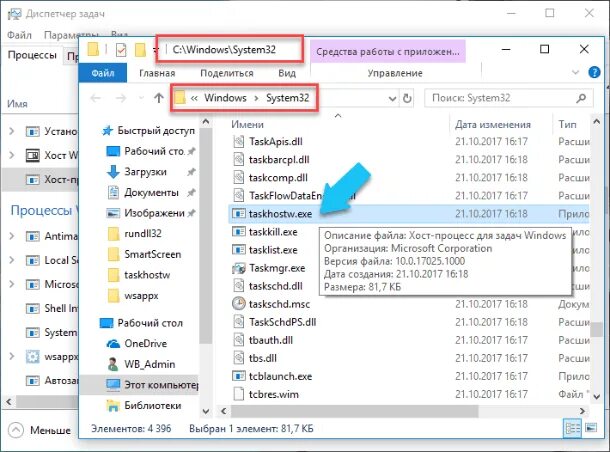This screenshot has height=452, width=610.
Task: Select the Taskmgr.exe file icon
Action: tap(238, 268)
